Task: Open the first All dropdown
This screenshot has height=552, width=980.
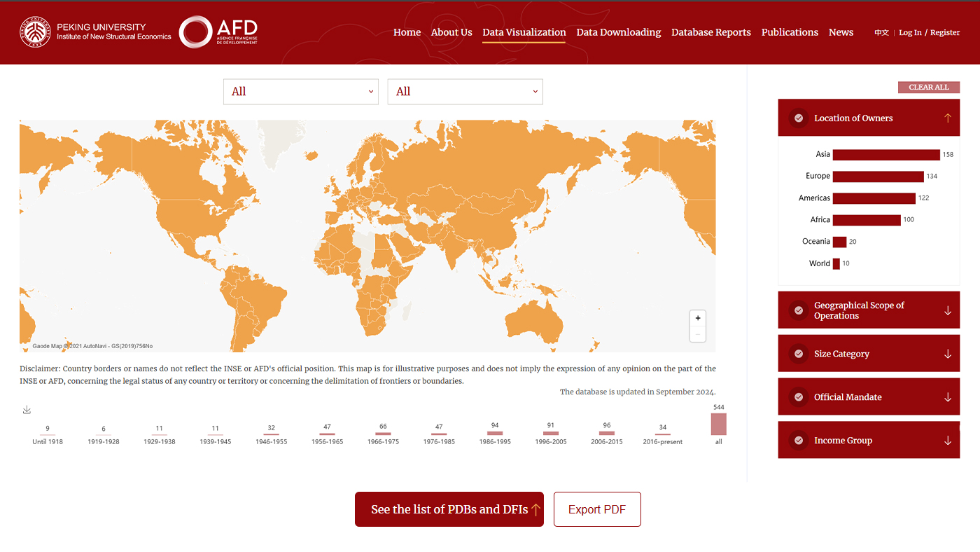Action: point(300,92)
